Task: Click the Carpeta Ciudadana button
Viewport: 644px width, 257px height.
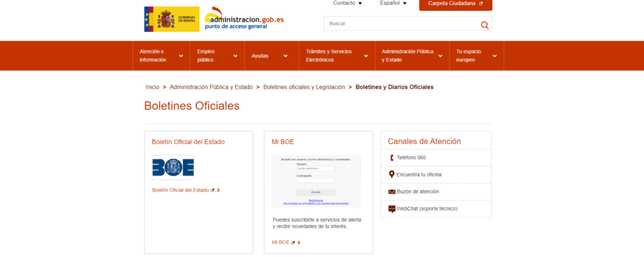Action: (x=455, y=4)
